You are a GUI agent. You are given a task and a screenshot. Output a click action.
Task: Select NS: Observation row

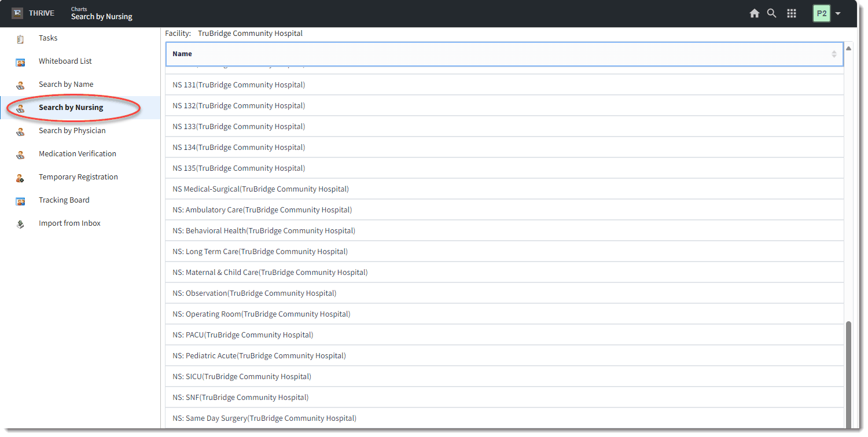click(x=505, y=293)
